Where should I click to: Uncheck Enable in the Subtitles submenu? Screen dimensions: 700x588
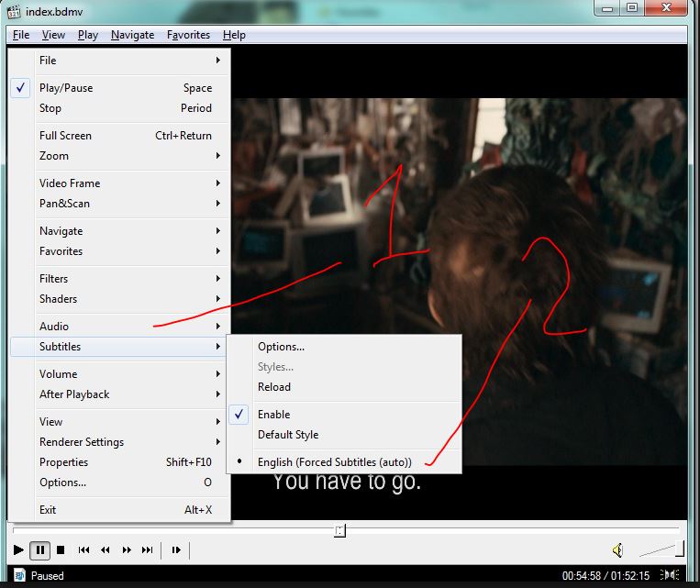click(273, 415)
